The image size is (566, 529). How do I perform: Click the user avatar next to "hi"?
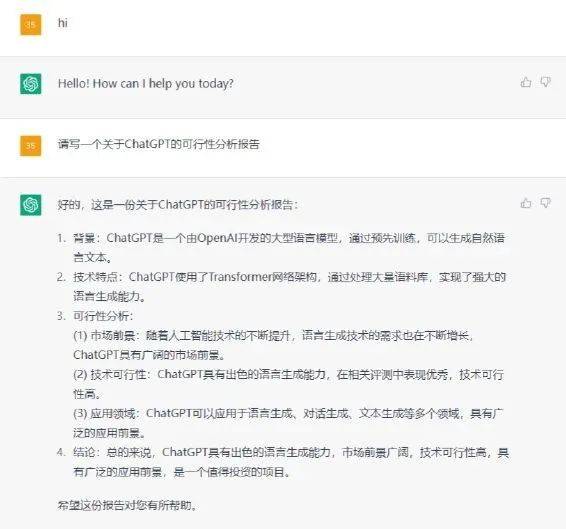pyautogui.click(x=31, y=25)
